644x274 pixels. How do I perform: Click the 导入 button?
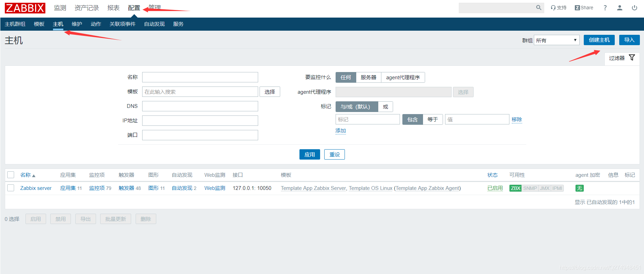[630, 40]
